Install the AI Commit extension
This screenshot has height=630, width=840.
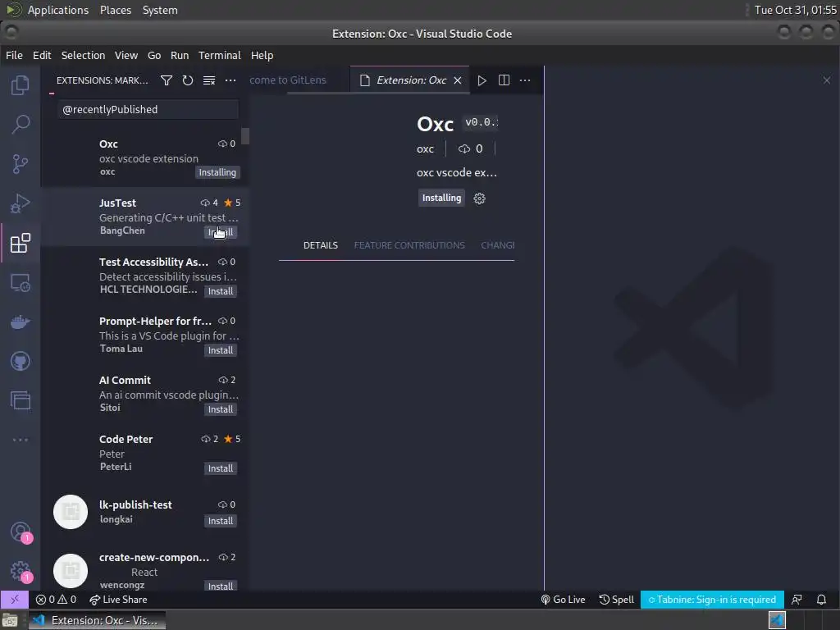tap(221, 409)
